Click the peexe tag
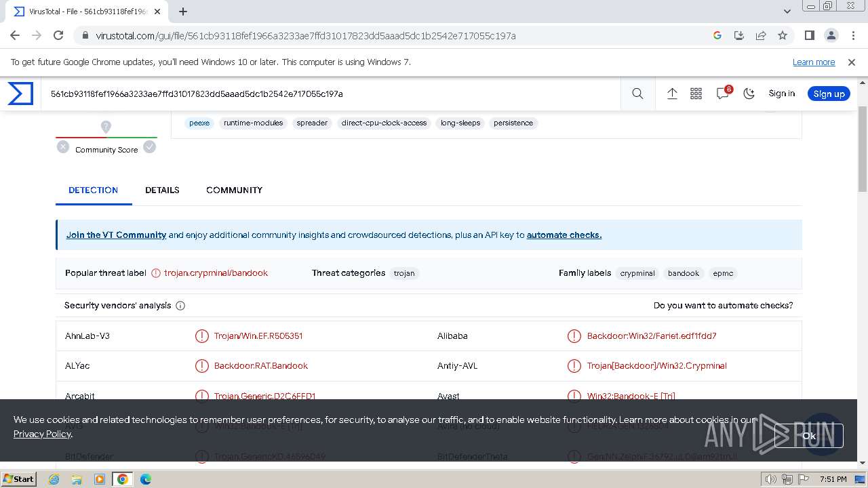Screen dimensions: 868x488 199,123
